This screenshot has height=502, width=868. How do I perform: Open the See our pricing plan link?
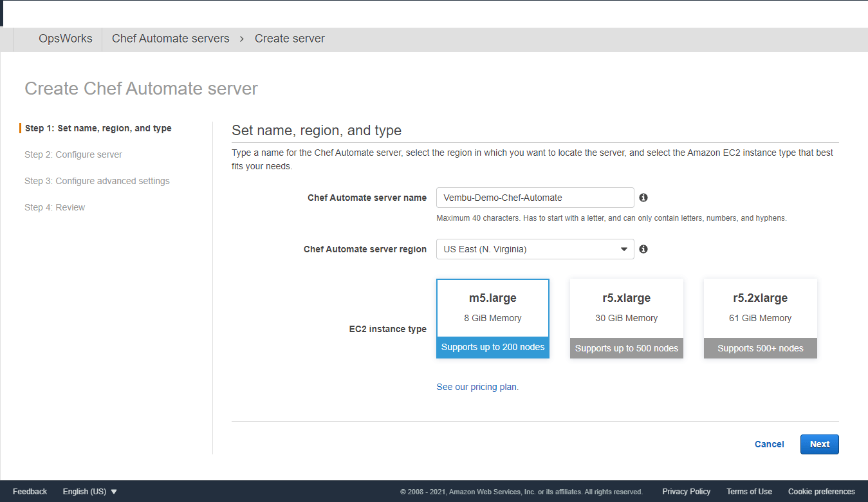(x=477, y=387)
